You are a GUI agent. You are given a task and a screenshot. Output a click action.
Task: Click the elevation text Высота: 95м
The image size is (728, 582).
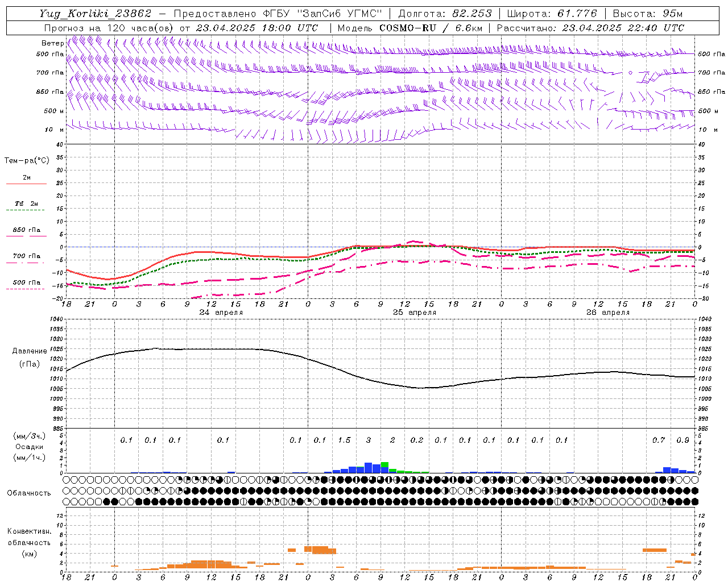(647, 14)
